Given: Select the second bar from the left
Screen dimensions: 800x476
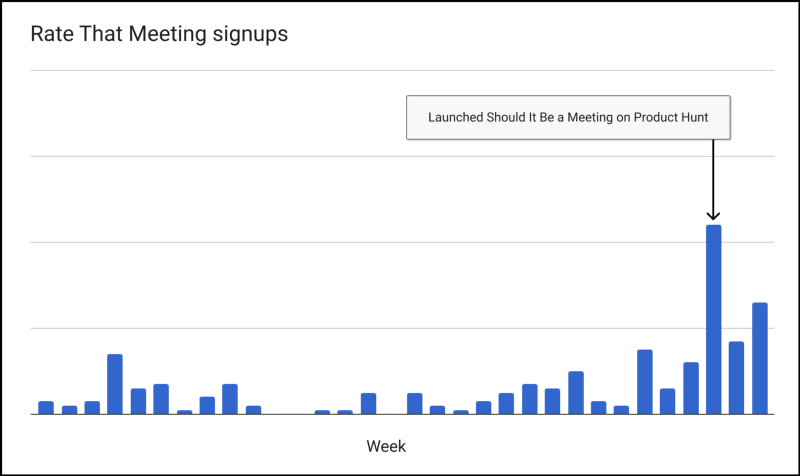Looking at the screenshot, I should (69, 409).
